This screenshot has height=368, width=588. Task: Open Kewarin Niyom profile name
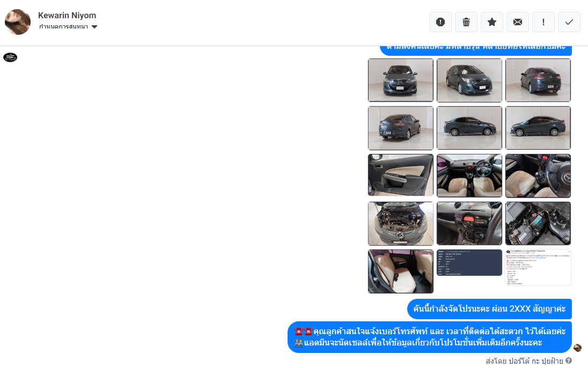[x=67, y=16]
